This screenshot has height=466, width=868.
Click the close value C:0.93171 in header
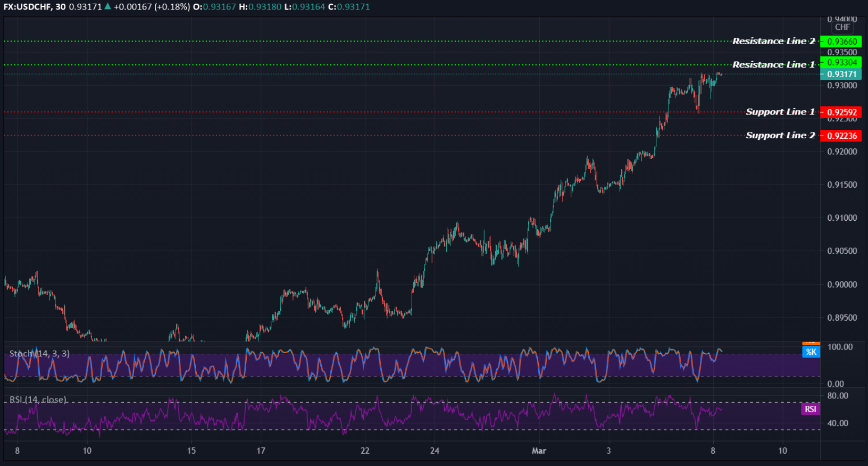349,7
